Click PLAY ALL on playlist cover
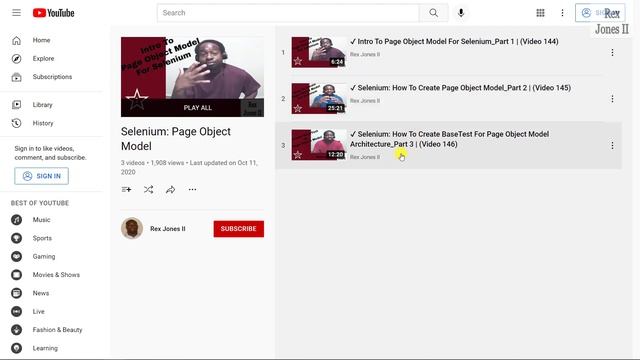The width and height of the screenshot is (640, 360). click(198, 108)
